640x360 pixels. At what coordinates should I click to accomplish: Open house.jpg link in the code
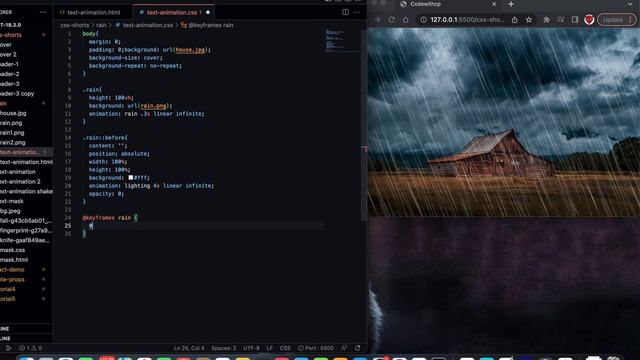[x=190, y=50]
